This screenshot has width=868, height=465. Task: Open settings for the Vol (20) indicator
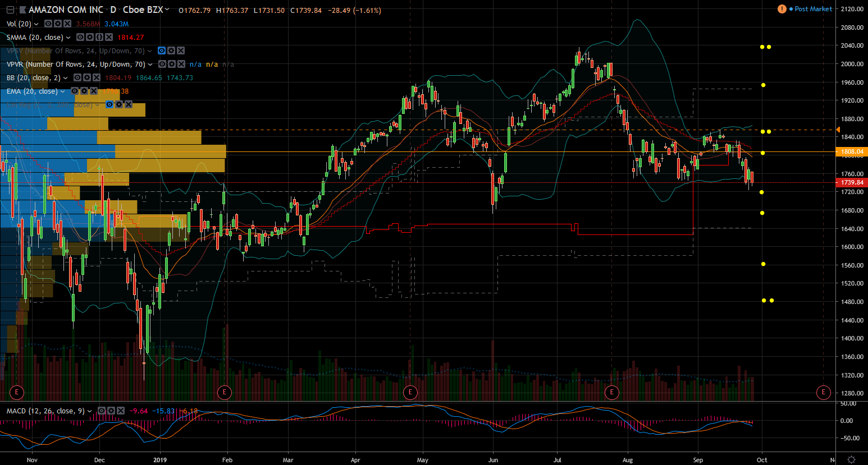58,24
